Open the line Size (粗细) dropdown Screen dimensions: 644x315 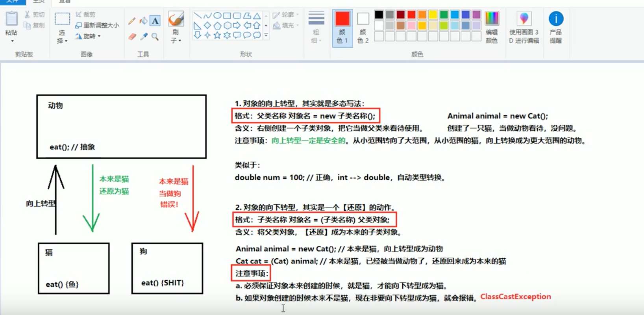[x=316, y=28]
